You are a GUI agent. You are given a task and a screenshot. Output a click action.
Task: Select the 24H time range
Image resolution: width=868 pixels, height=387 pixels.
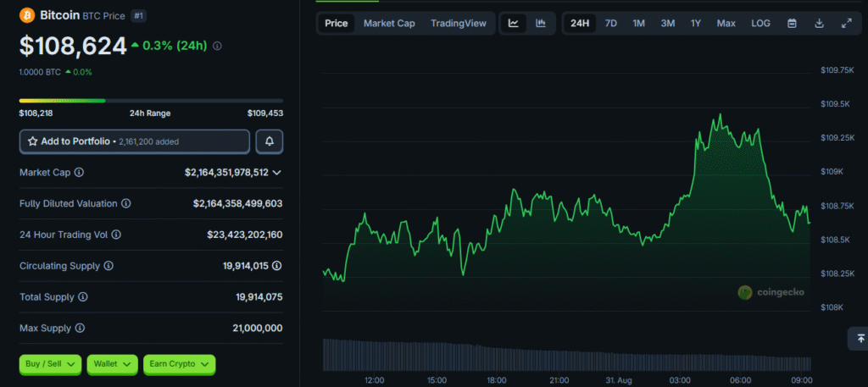tap(580, 23)
